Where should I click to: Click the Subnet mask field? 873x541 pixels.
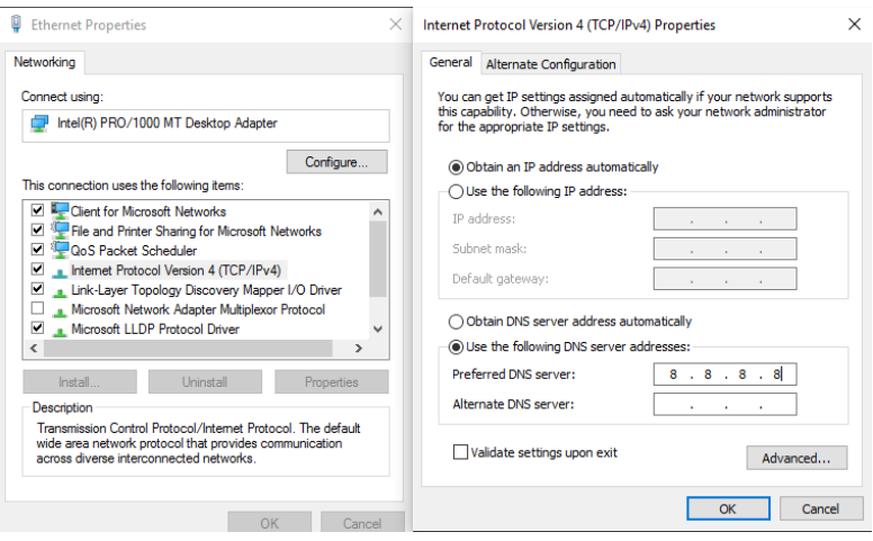point(725,249)
